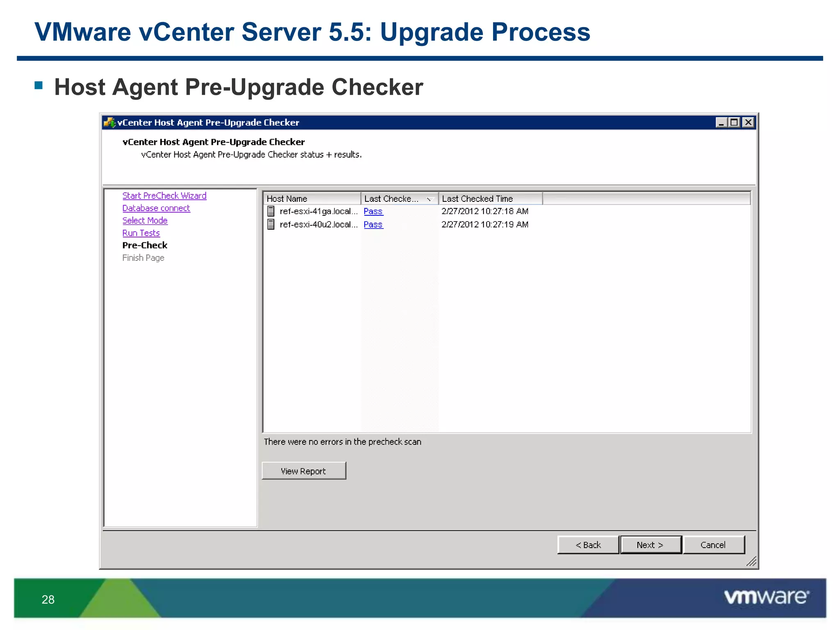840x630 pixels.
Task: Select the ref-esxi-41ga.local host row
Action: tap(507, 211)
